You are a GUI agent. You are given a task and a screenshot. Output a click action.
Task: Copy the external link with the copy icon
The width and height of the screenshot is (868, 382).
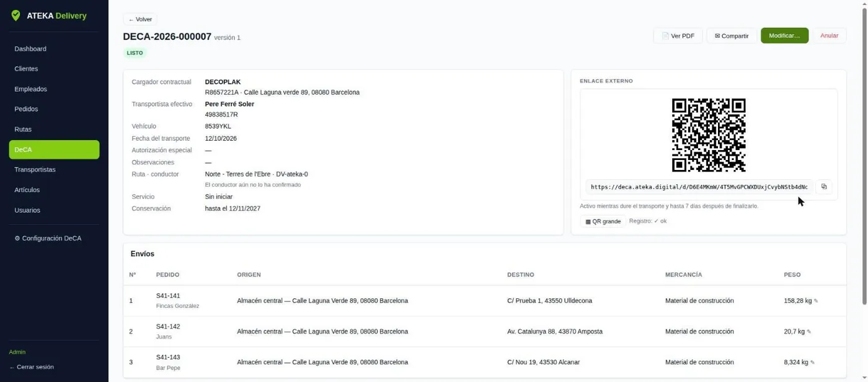824,187
